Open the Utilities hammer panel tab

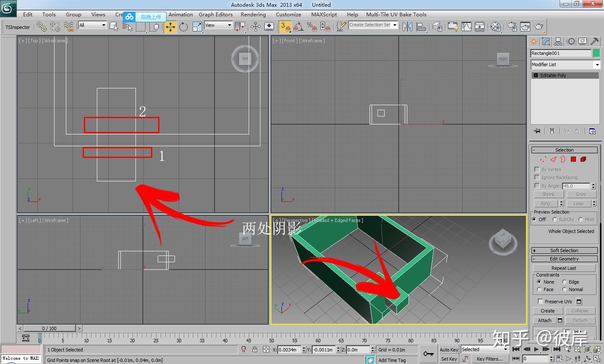594,41
